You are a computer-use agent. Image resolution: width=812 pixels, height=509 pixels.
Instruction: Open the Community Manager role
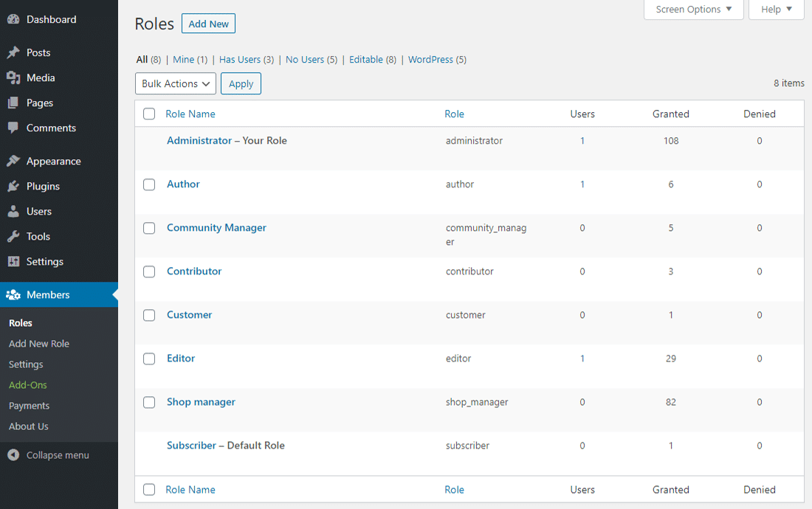216,227
